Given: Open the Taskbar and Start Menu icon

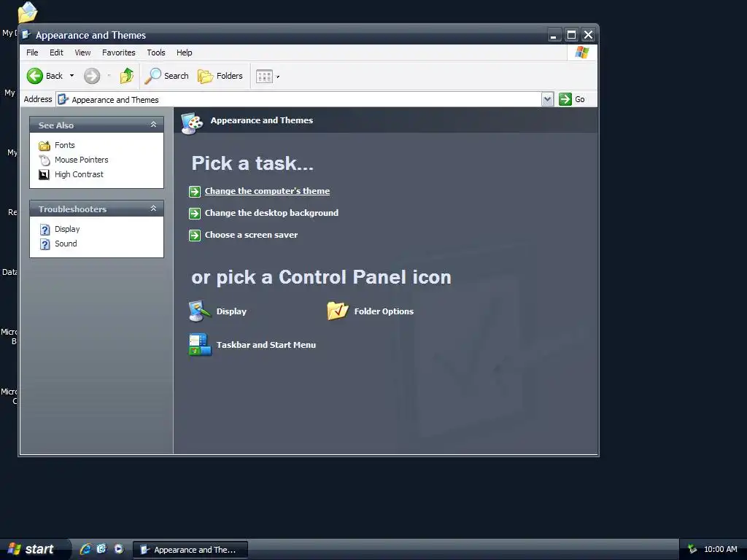Looking at the screenshot, I should pos(200,345).
